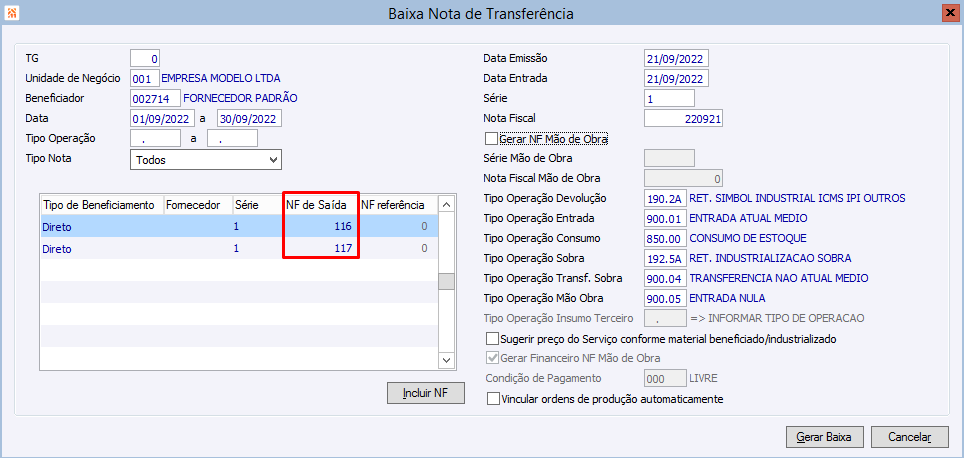Viewport: 964px width, 458px height.
Task: Click the application icon in title bar
Action: click(12, 12)
